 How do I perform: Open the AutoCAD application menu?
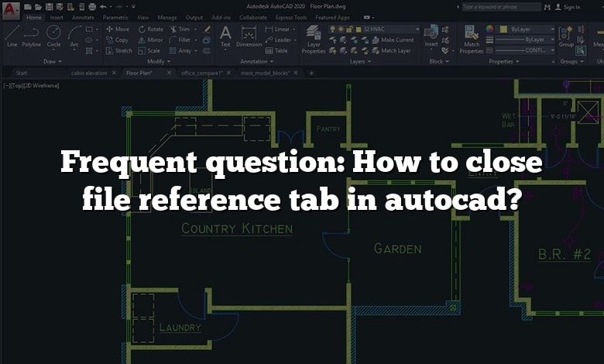pyautogui.click(x=10, y=9)
